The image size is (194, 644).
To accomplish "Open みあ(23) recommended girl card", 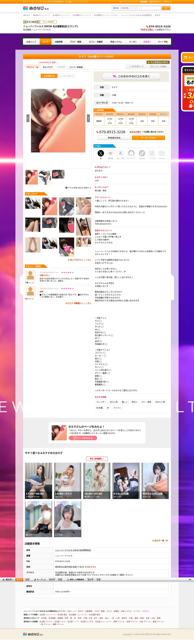I will [155, 481].
